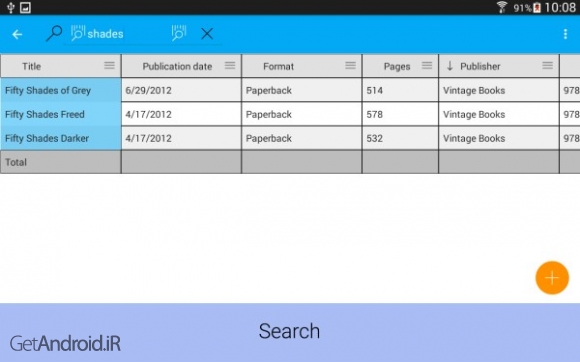Screen dimensions: 580x362
Task: Select the Publisher column header
Action: pos(499,66)
